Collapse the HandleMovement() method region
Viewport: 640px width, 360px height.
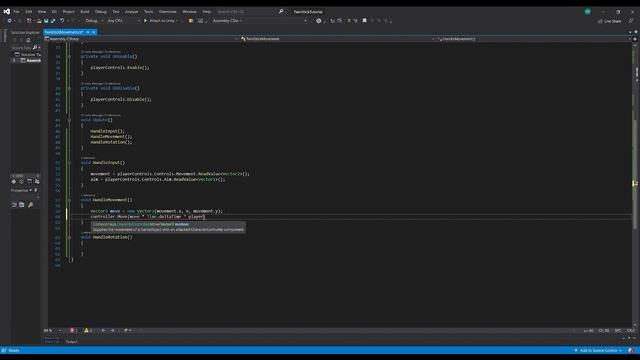(x=69, y=200)
